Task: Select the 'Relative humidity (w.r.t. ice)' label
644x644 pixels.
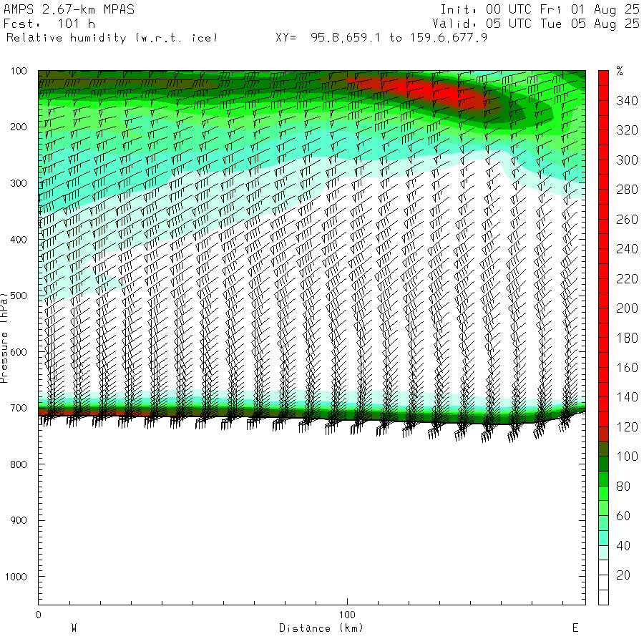Action: click(x=112, y=38)
